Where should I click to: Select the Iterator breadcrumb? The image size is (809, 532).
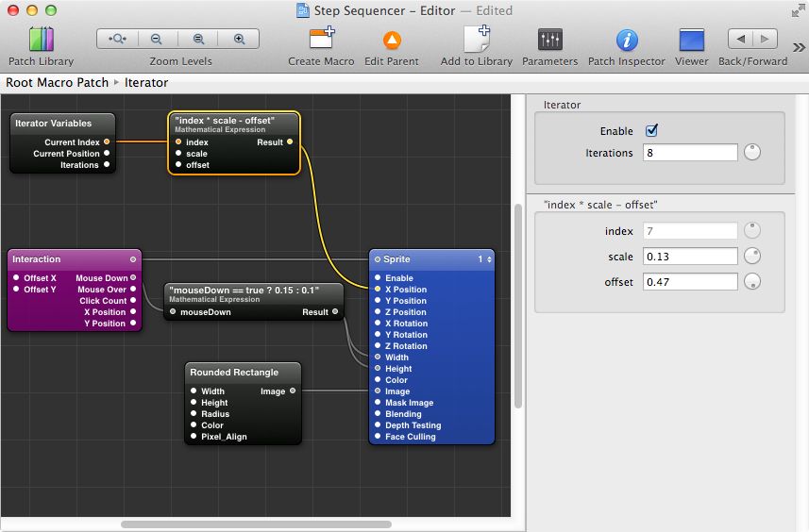[x=146, y=82]
